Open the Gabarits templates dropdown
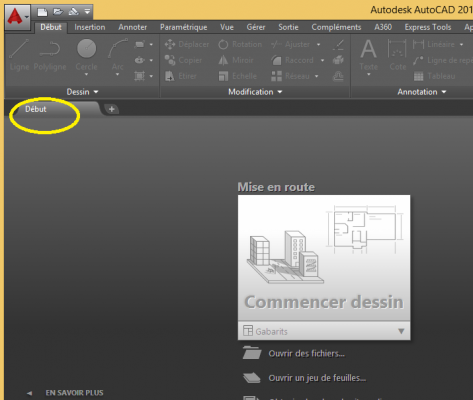 pyautogui.click(x=324, y=331)
